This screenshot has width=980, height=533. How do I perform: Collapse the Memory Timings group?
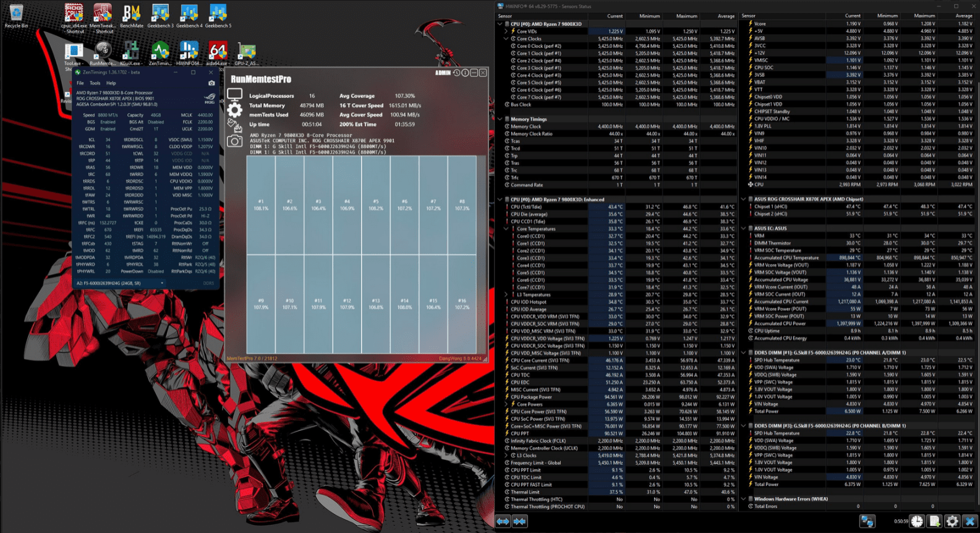[x=500, y=119]
